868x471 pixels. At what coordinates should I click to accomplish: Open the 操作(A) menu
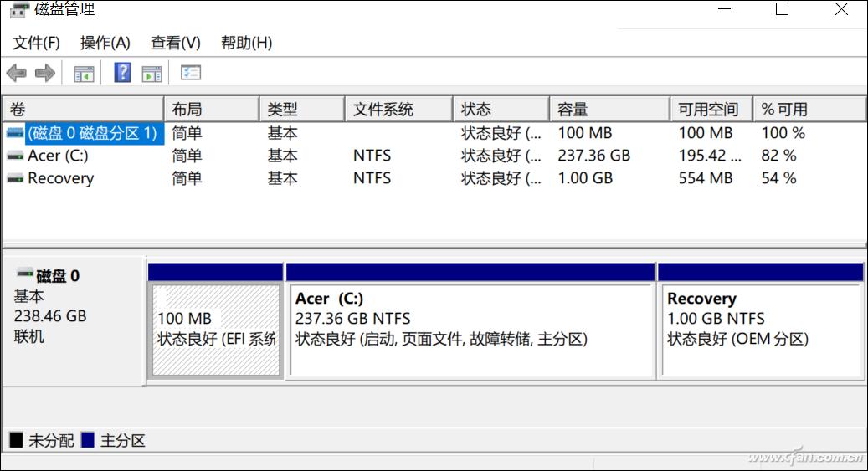click(x=105, y=43)
